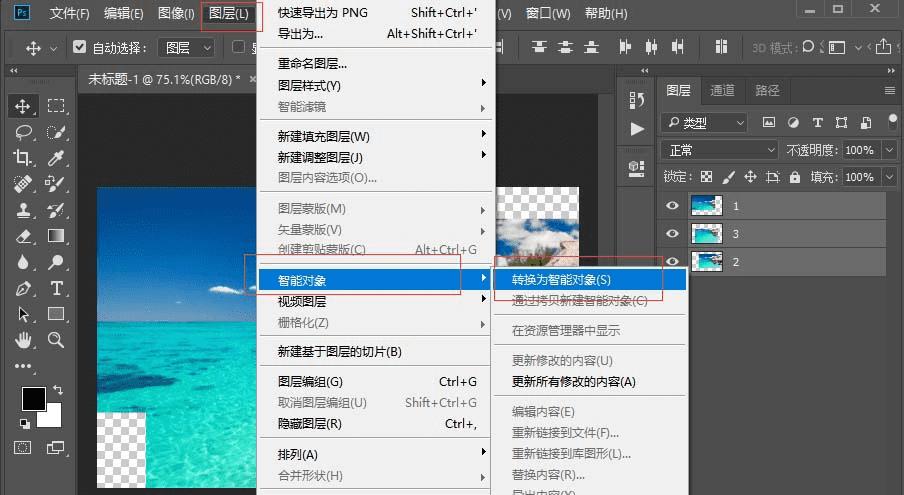
Task: Toggle lock image pixels brush icon
Action: coord(728,177)
